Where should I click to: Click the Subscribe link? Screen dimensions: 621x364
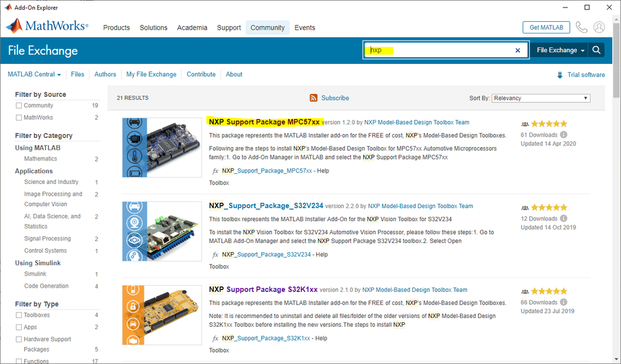pyautogui.click(x=335, y=98)
